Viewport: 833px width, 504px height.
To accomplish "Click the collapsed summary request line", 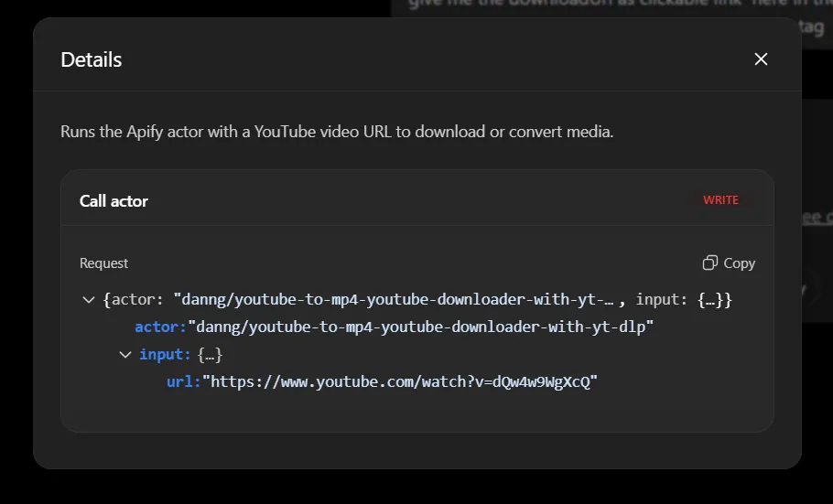I will tap(417, 299).
